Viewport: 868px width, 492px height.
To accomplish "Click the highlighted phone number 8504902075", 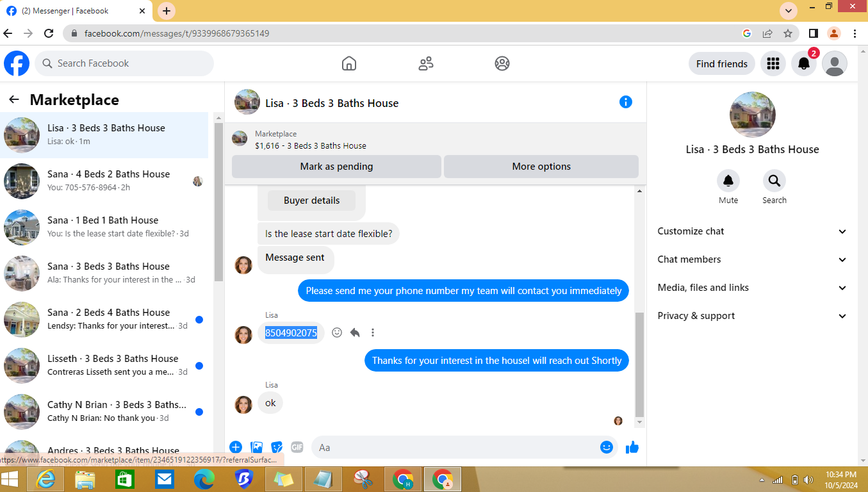I will [x=291, y=332].
